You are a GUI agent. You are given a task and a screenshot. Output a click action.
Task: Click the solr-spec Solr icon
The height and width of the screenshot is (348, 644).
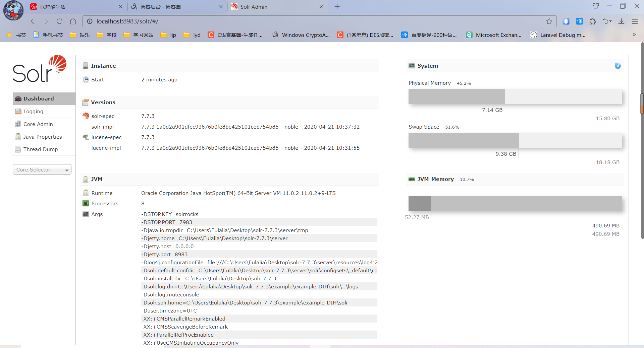coord(86,116)
